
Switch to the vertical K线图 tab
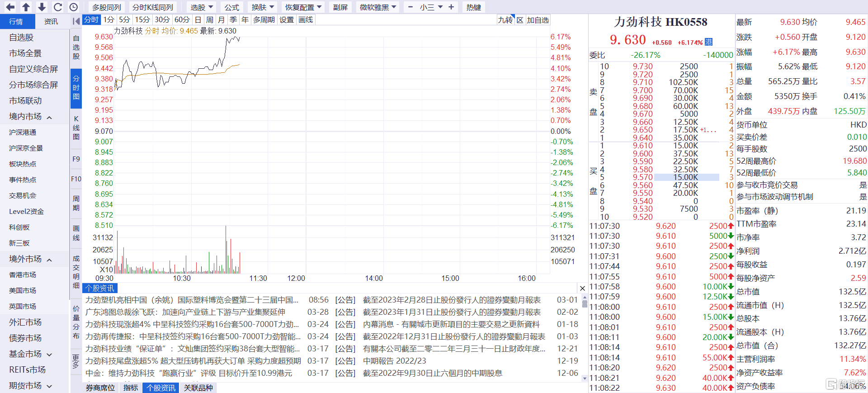pos(76,128)
